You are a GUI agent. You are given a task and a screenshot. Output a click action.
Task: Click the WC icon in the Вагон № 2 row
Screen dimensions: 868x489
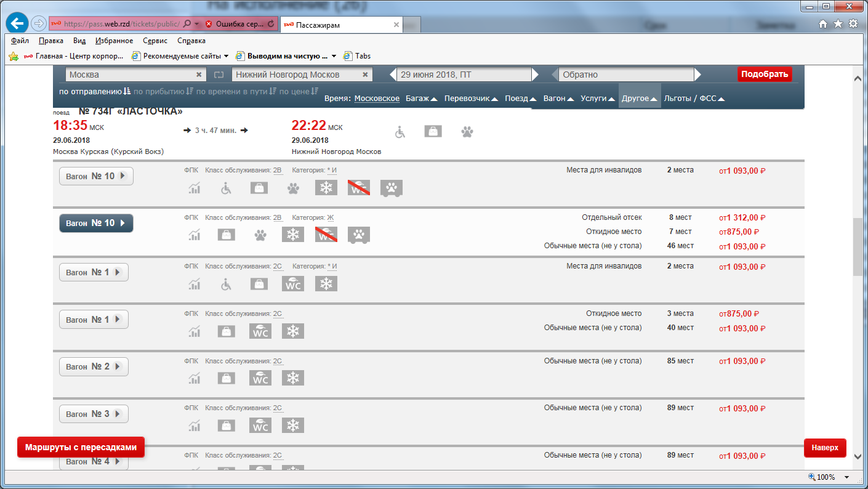pyautogui.click(x=260, y=378)
